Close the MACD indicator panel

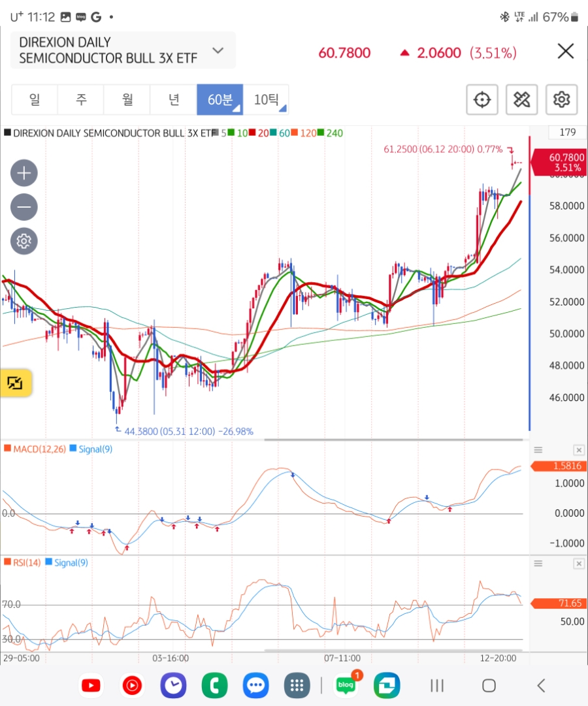(x=579, y=450)
